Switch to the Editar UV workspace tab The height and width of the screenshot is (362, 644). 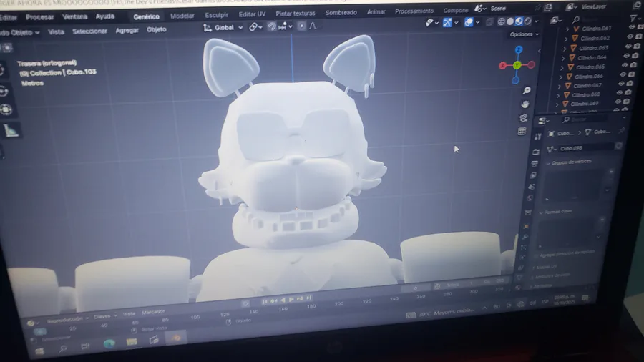pyautogui.click(x=252, y=14)
